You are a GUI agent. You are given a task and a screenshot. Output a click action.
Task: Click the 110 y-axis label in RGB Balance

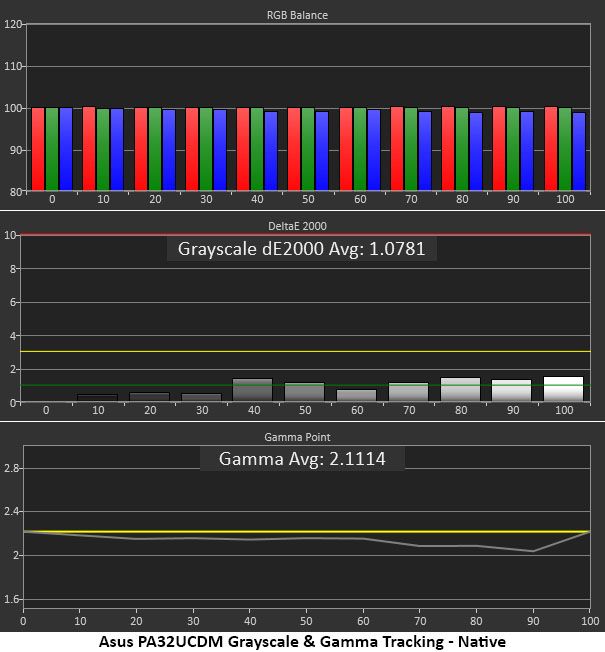point(13,66)
